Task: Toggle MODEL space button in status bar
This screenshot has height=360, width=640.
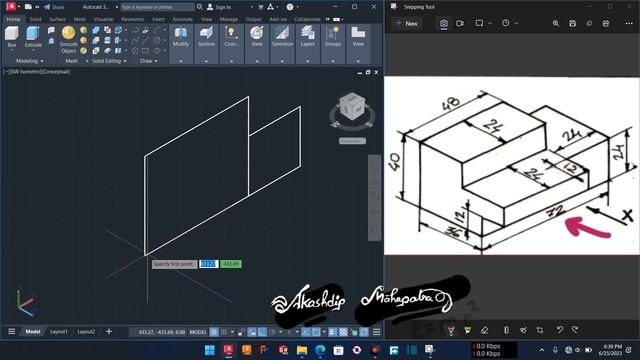Action: click(x=198, y=332)
